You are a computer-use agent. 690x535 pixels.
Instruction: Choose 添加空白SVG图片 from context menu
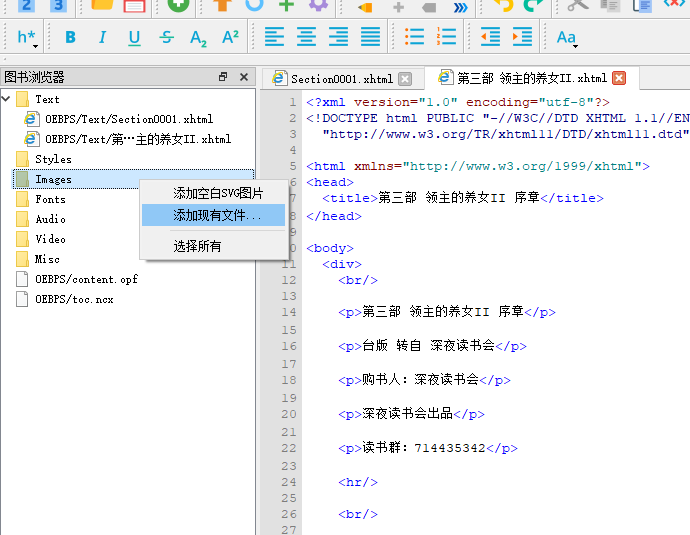point(213,193)
